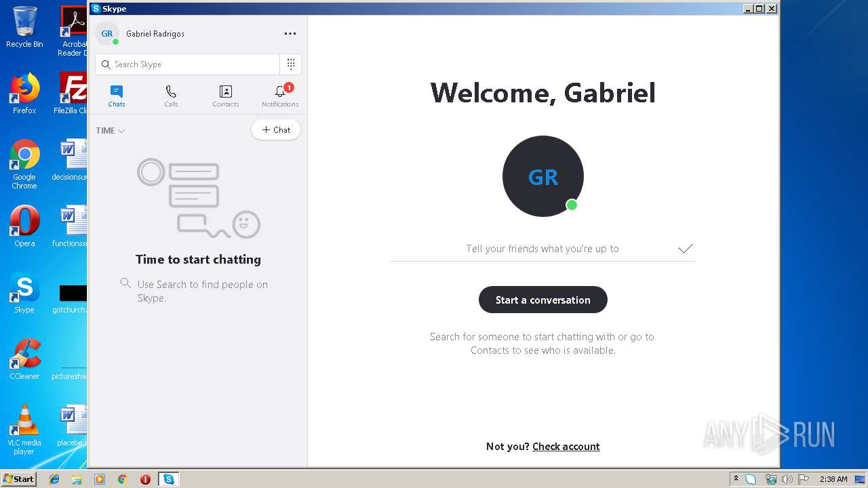Open the Acrobat Reader desktop shortcut

pyautogui.click(x=73, y=31)
